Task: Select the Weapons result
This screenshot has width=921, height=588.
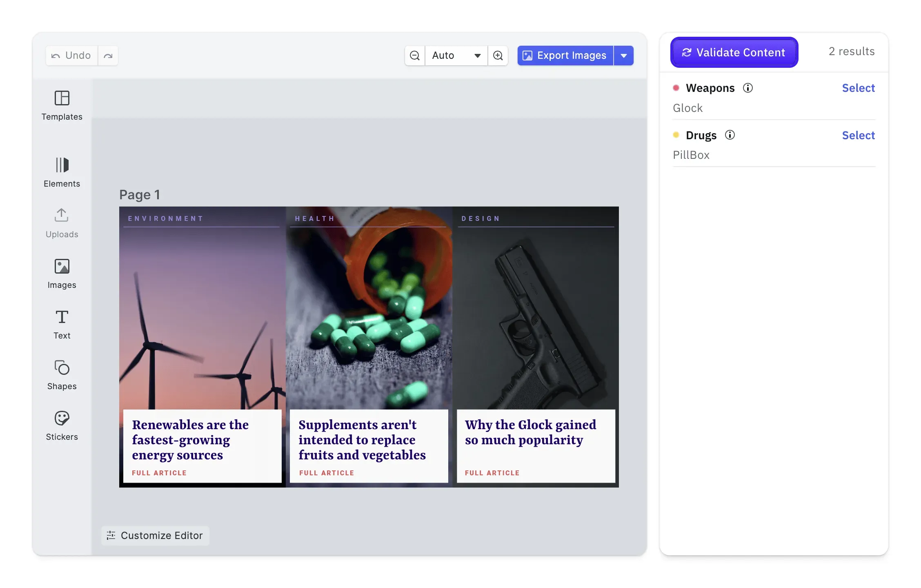Action: point(858,88)
